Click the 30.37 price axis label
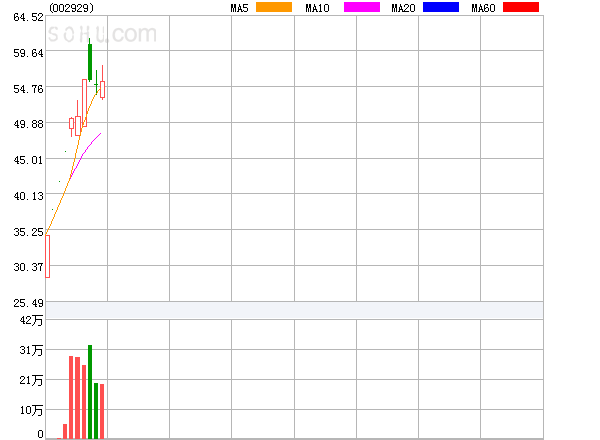Screen dimensions: 600x440 pyautogui.click(x=28, y=267)
